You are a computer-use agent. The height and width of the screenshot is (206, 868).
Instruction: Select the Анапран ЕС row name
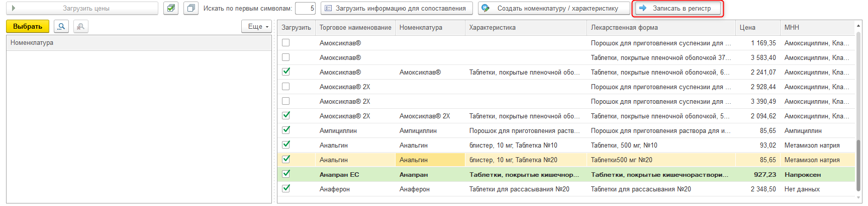339,175
